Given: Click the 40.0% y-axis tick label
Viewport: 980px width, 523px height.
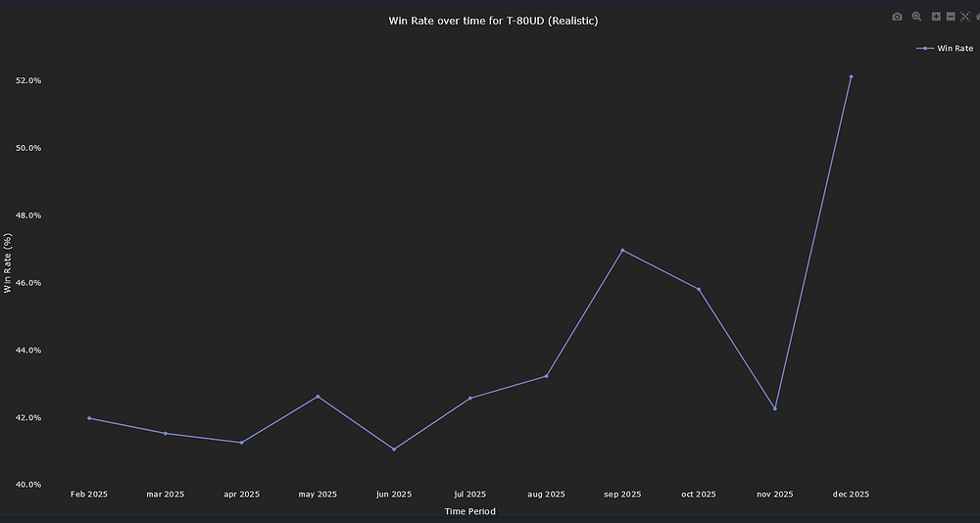Looking at the screenshot, I should point(28,485).
